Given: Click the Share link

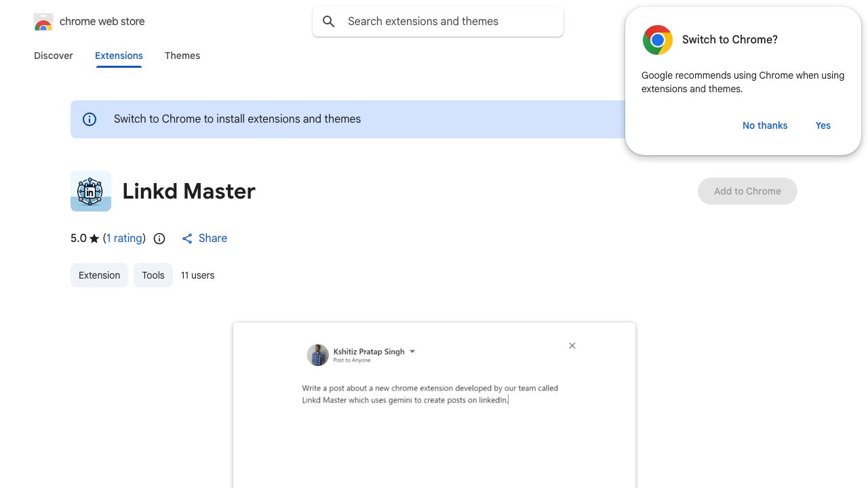Looking at the screenshot, I should pyautogui.click(x=213, y=239).
